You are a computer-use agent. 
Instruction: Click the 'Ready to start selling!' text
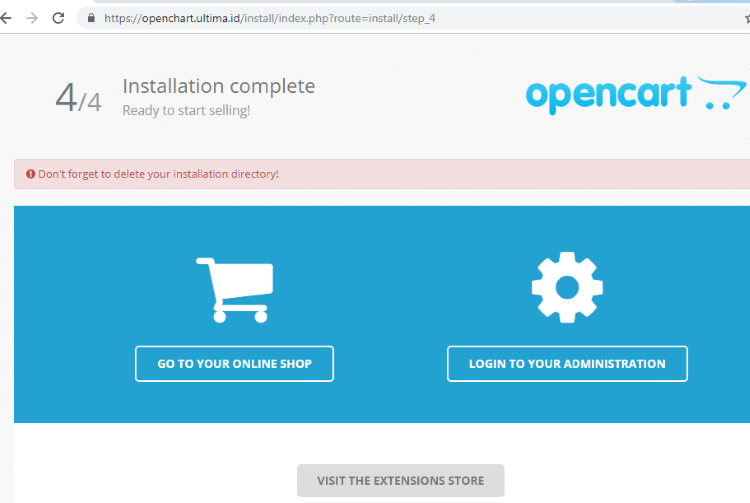[x=186, y=110]
